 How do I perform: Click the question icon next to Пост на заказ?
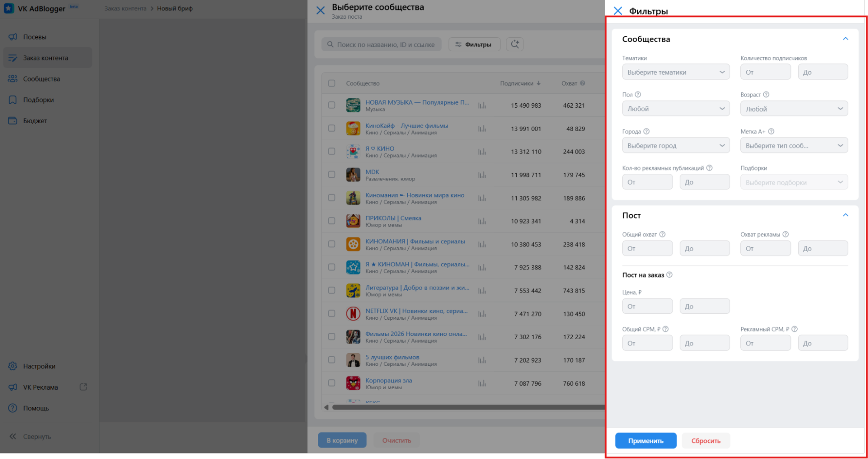pyautogui.click(x=669, y=275)
